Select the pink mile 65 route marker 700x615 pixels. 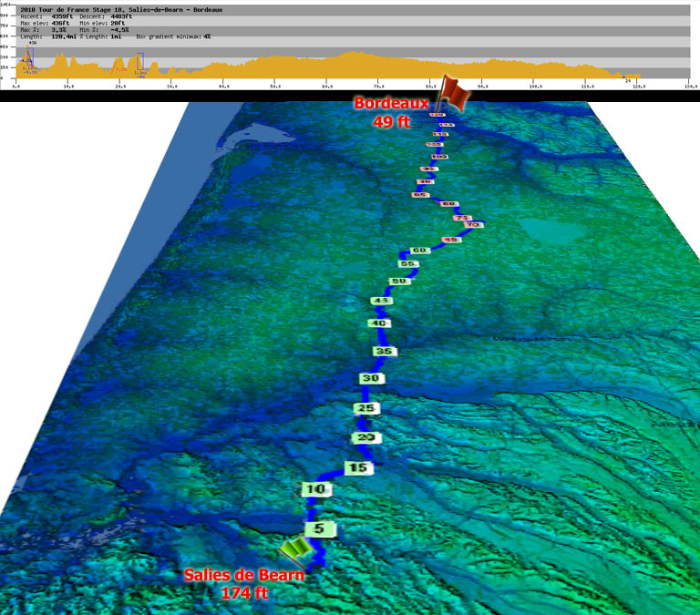click(x=452, y=240)
